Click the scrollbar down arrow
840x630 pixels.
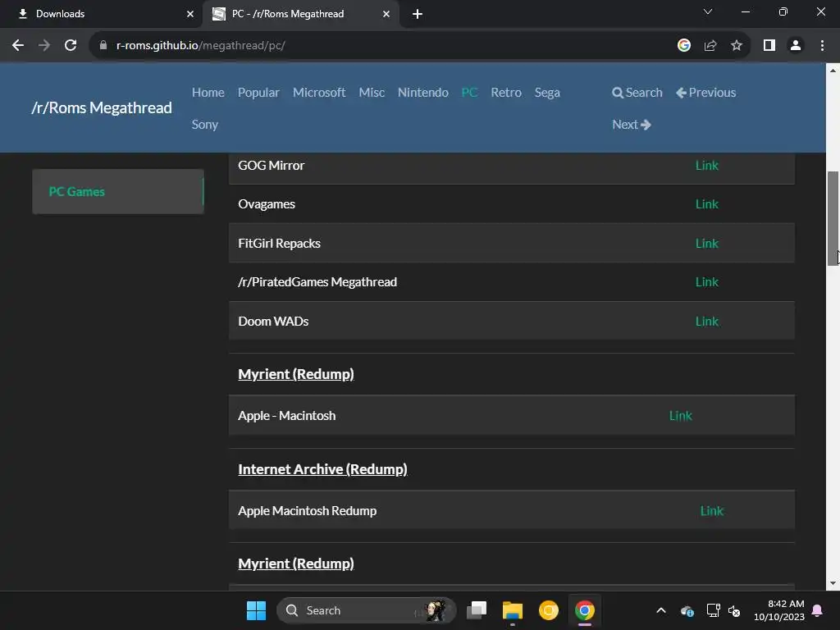coord(833,583)
